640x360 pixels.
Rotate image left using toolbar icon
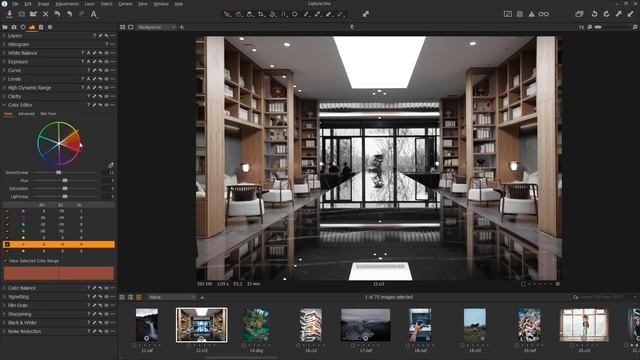(x=594, y=14)
